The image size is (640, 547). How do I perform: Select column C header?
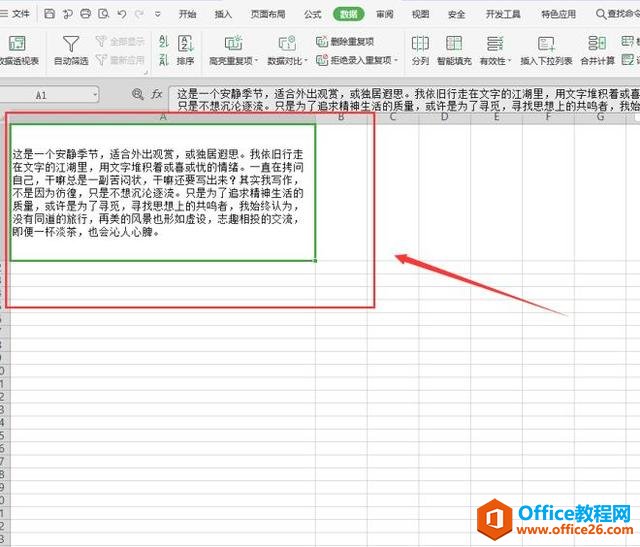click(393, 117)
